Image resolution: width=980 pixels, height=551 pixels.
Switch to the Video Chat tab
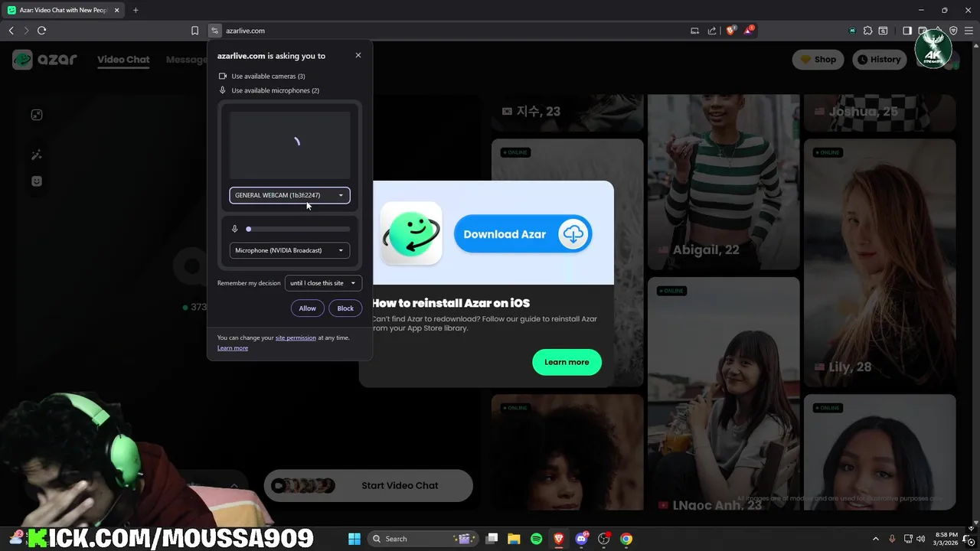[123, 60]
